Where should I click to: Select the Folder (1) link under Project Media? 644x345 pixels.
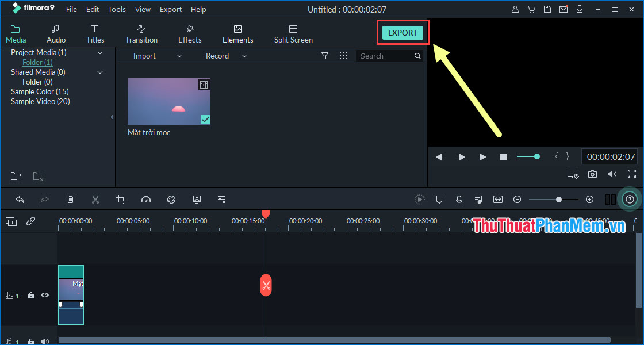click(37, 62)
